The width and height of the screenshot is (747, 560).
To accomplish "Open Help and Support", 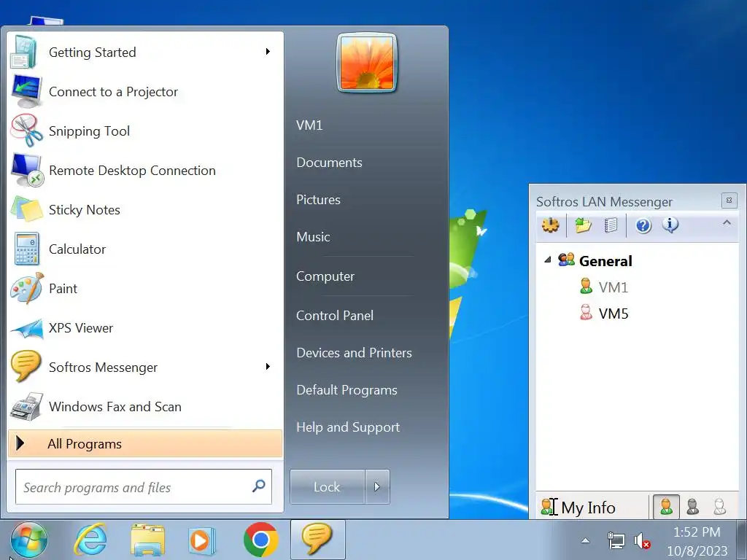I will (348, 427).
